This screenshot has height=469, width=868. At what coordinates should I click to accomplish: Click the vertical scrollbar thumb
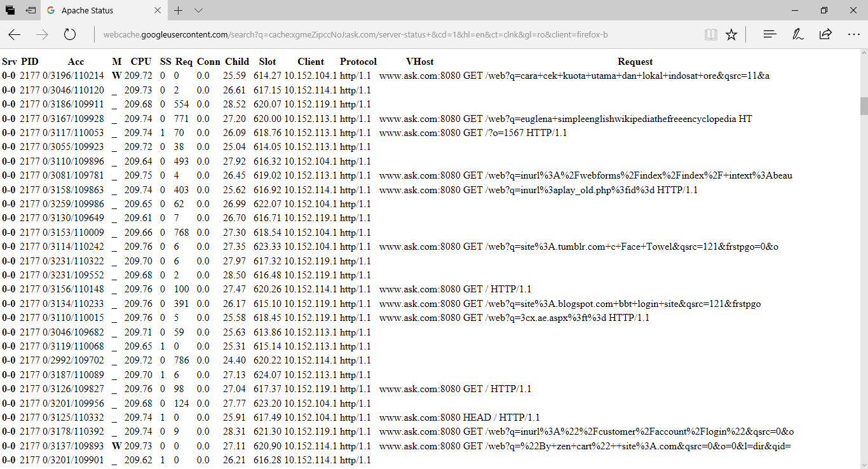[864, 105]
